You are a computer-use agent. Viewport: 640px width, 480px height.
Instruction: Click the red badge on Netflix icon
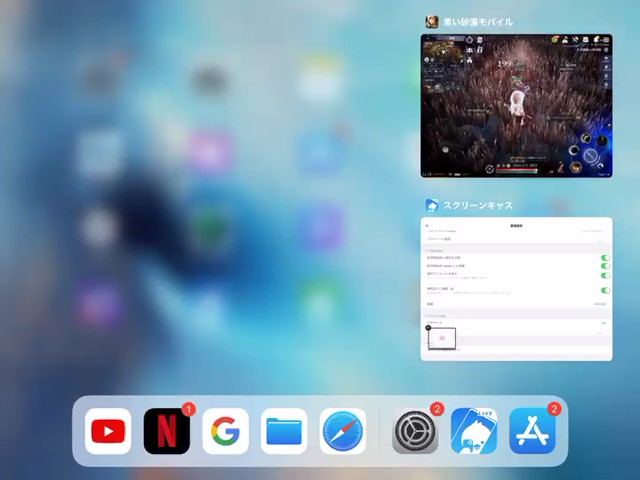(x=188, y=409)
